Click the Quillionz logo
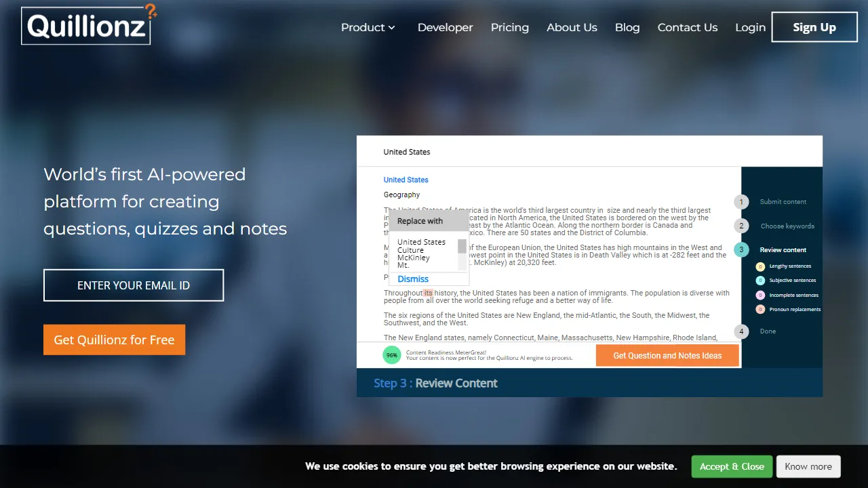 click(90, 24)
